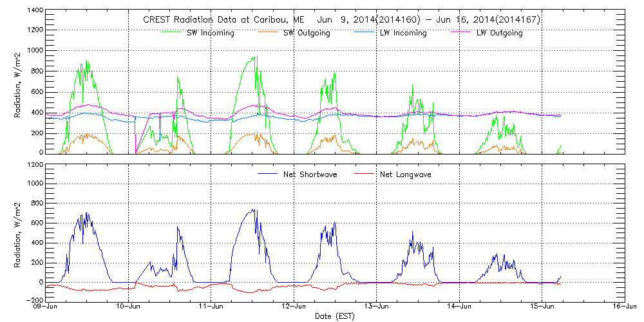Click the SW Outgoing legend label

307,33
